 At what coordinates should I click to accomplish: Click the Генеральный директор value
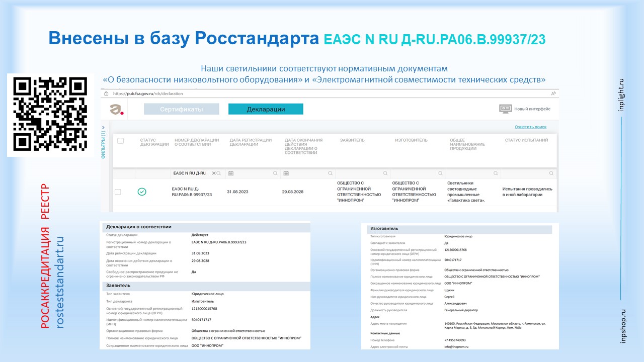(x=461, y=310)
